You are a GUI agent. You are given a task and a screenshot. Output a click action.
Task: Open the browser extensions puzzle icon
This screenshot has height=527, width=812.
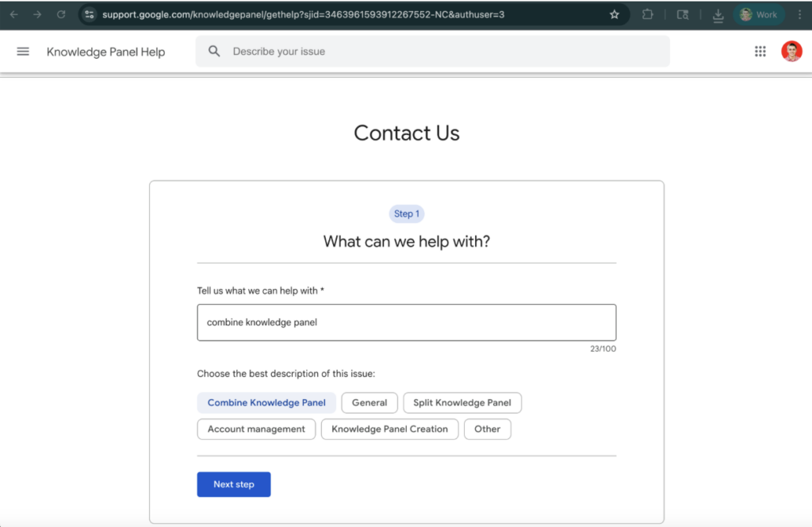648,14
